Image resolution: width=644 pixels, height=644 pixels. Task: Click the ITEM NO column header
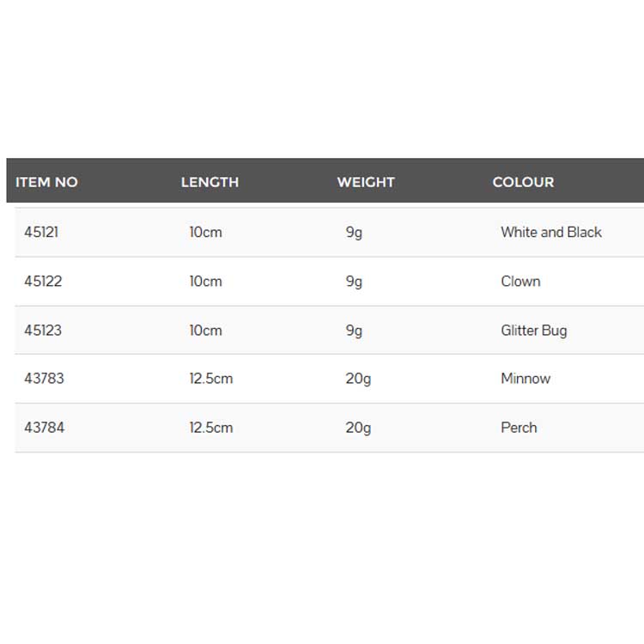pos(46,182)
